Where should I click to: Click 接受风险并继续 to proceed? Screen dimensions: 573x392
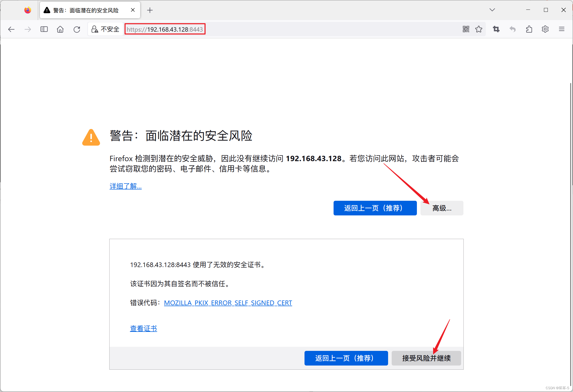click(426, 358)
